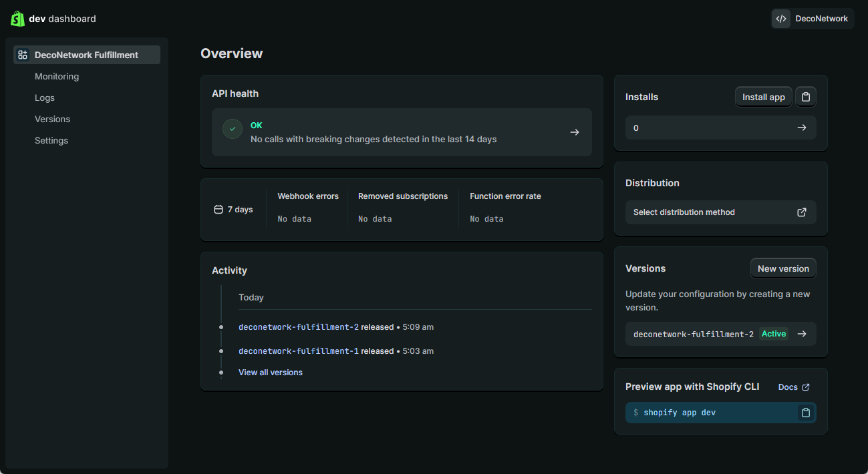Click View all versions link
868x474 pixels.
pos(271,373)
